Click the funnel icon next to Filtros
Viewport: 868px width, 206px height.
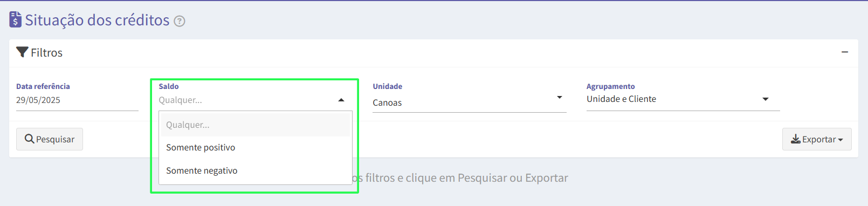point(22,52)
